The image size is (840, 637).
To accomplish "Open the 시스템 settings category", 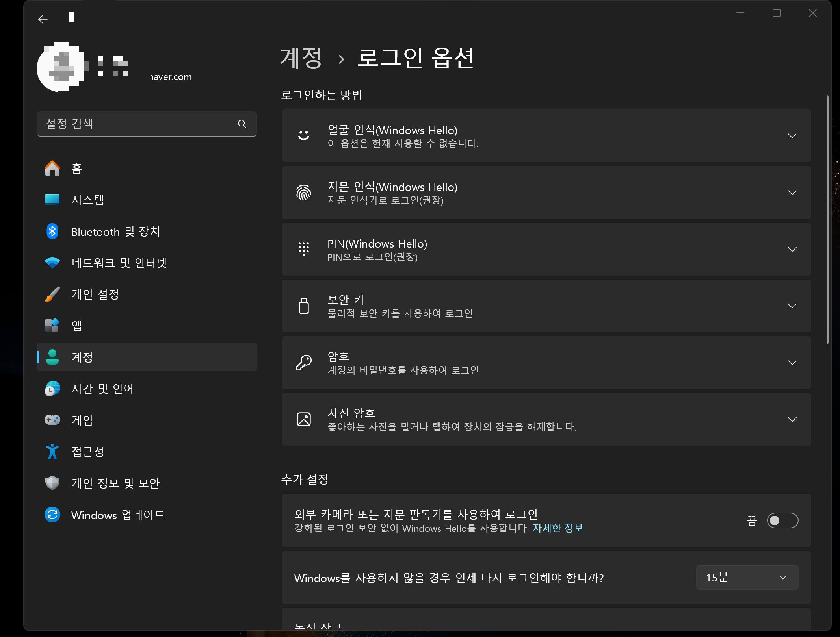I will coord(87,200).
